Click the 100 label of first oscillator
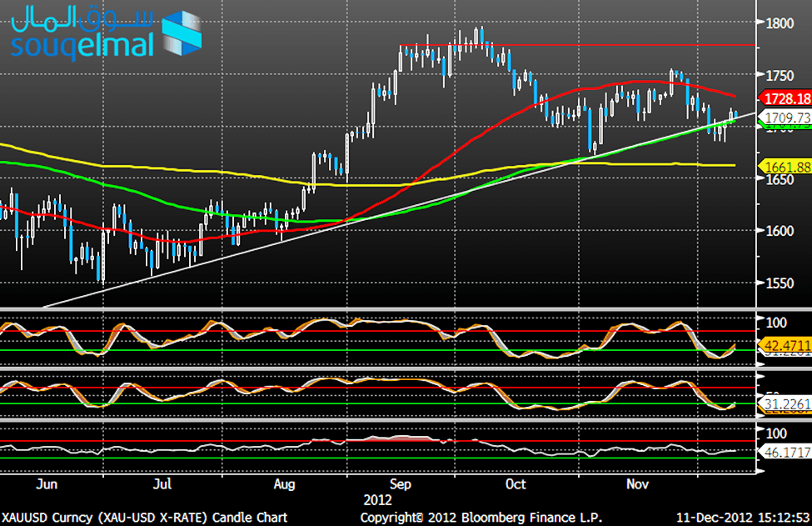Image resolution: width=812 pixels, height=526 pixels. 775,323
